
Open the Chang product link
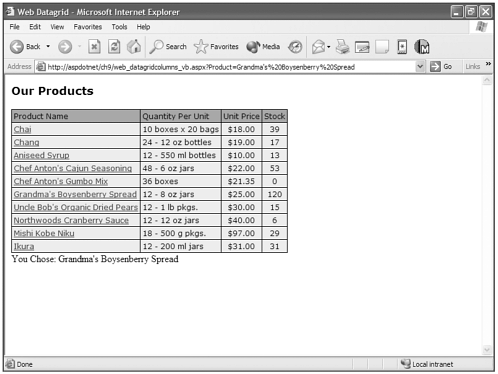[x=26, y=142]
